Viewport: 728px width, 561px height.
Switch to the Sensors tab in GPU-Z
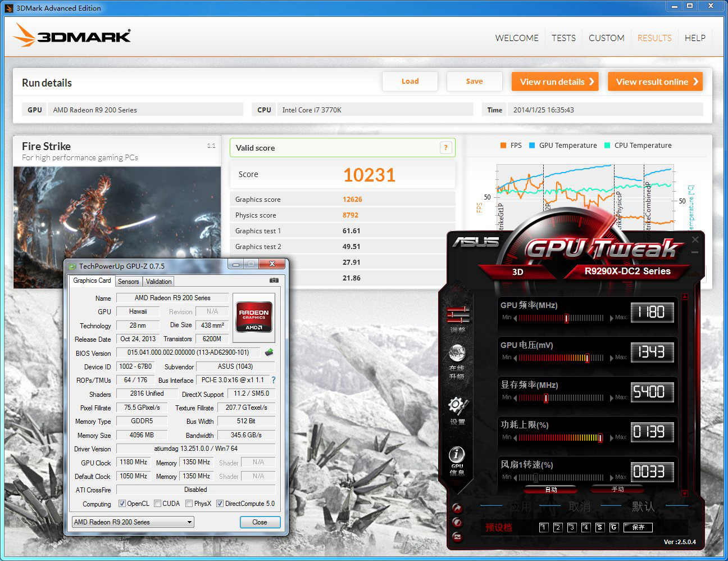129,282
